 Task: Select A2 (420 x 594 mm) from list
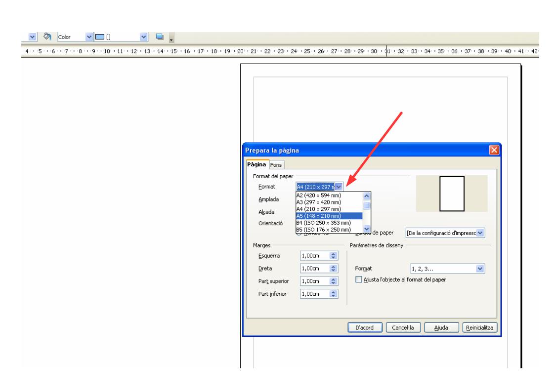click(x=329, y=196)
